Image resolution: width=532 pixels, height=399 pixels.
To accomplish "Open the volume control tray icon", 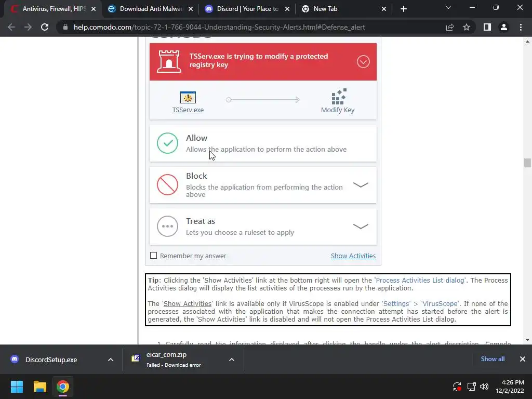I will coord(484,387).
